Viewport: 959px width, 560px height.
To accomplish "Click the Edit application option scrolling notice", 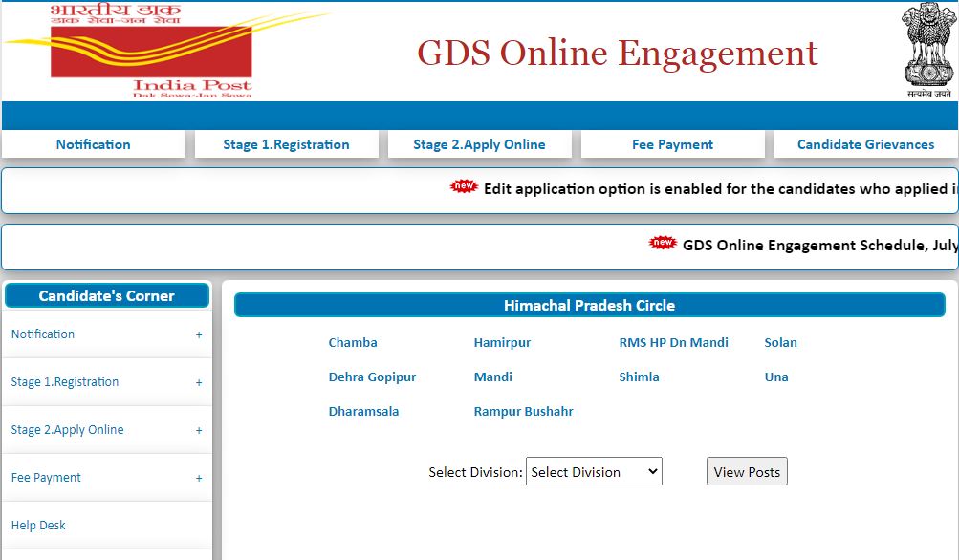I will tap(721, 189).
